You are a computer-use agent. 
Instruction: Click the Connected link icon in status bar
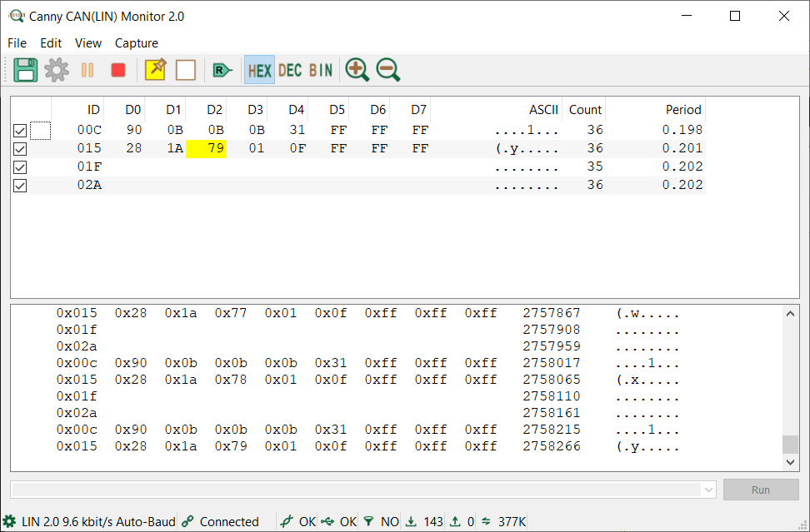point(188,521)
